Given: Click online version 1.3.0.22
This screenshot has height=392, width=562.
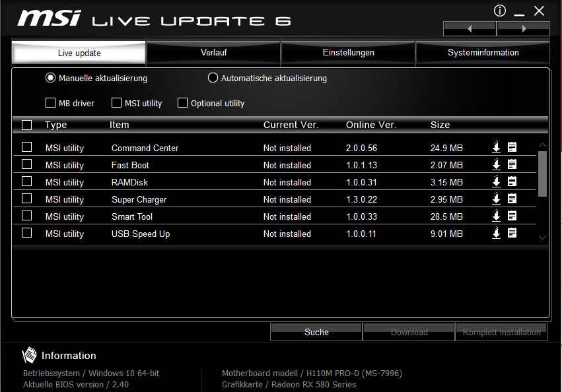Looking at the screenshot, I should point(361,199).
